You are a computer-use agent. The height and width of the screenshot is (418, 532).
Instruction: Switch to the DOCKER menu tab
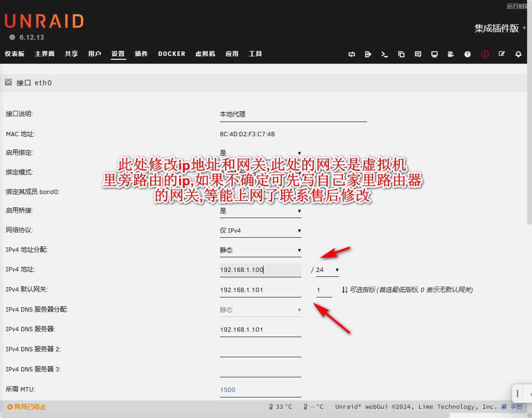(171, 54)
